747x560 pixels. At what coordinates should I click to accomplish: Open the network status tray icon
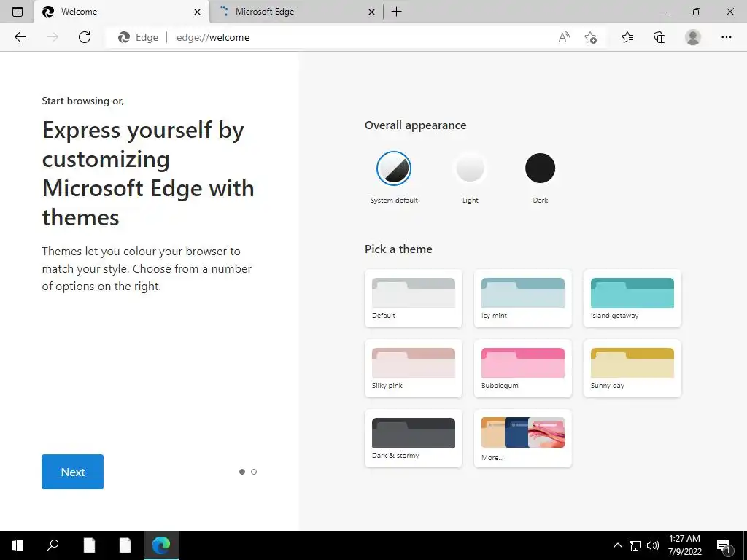click(x=635, y=545)
